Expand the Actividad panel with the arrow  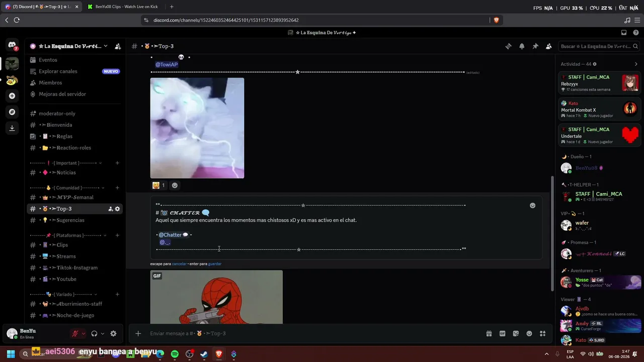[x=636, y=64]
